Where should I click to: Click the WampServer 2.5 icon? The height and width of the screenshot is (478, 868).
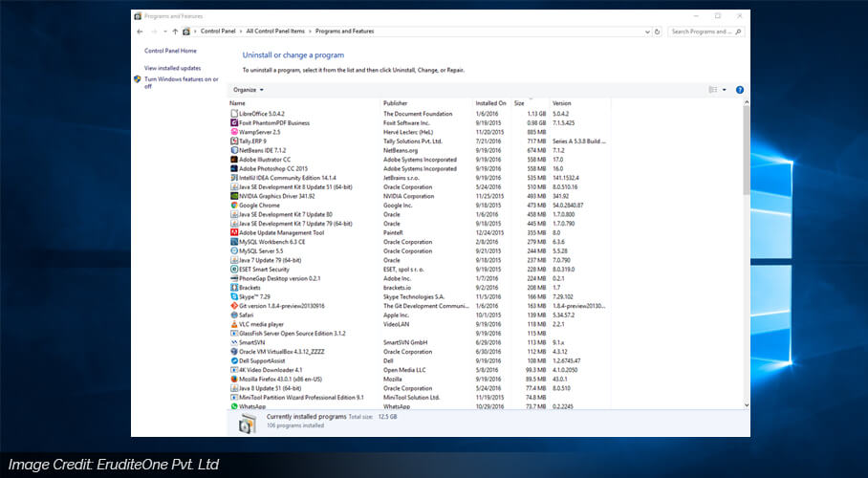pyautogui.click(x=234, y=132)
